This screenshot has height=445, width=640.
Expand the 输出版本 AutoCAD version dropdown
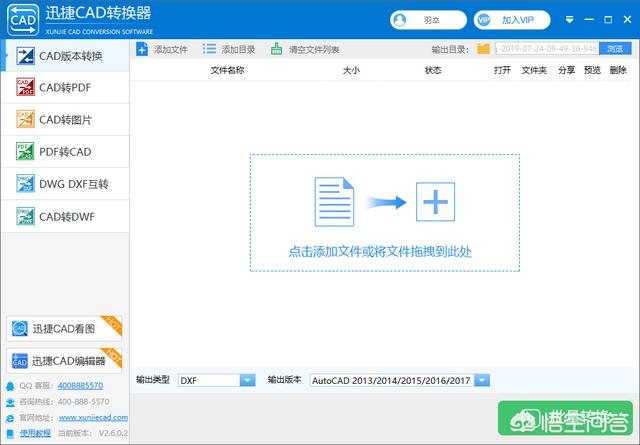click(482, 380)
